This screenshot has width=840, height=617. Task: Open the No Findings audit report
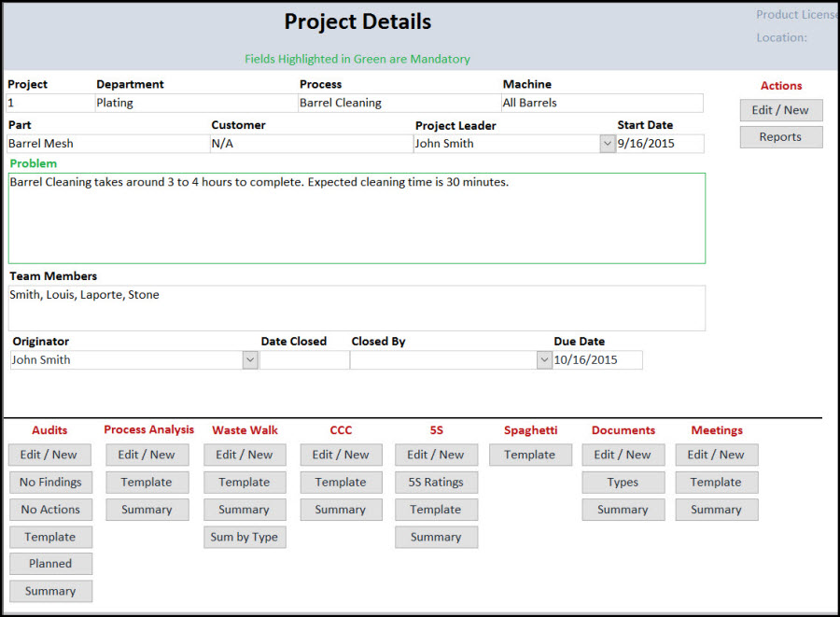click(50, 483)
